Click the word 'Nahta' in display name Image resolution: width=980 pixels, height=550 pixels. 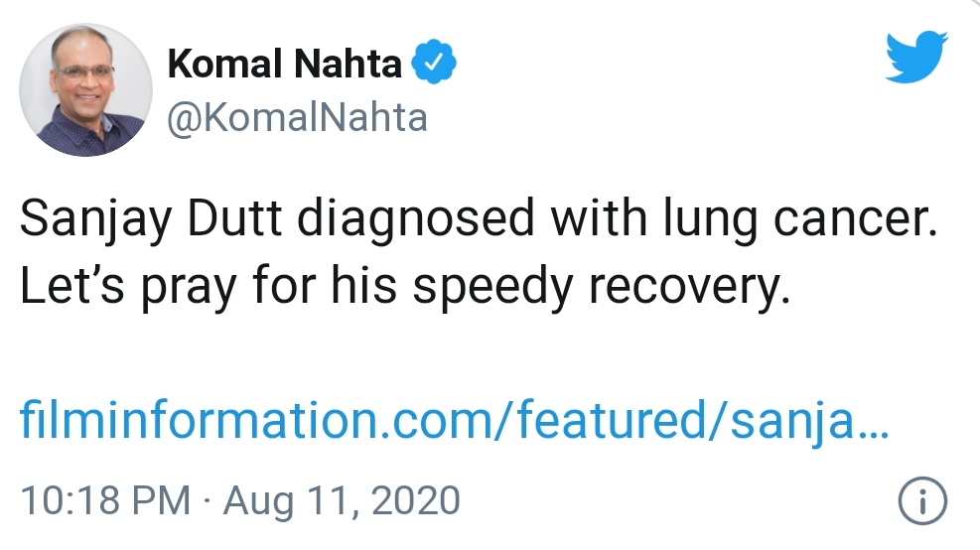[x=350, y=66]
